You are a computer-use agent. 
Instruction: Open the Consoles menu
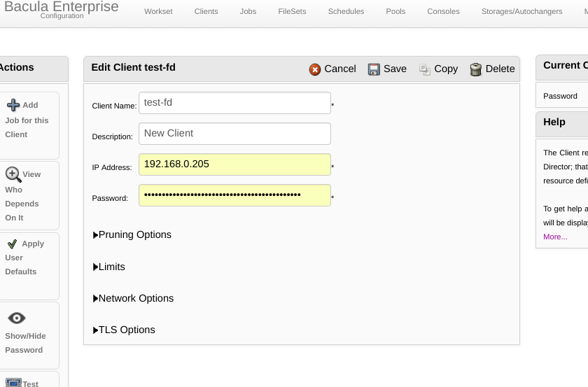[443, 12]
